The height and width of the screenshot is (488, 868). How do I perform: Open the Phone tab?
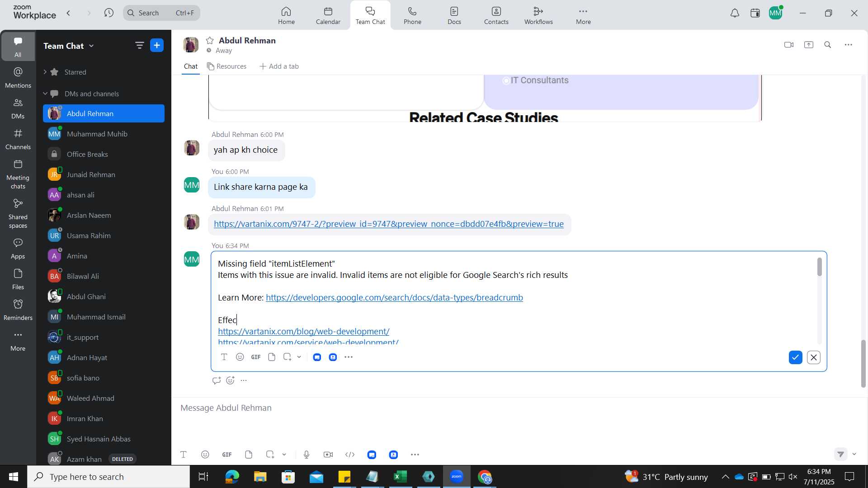click(x=412, y=15)
